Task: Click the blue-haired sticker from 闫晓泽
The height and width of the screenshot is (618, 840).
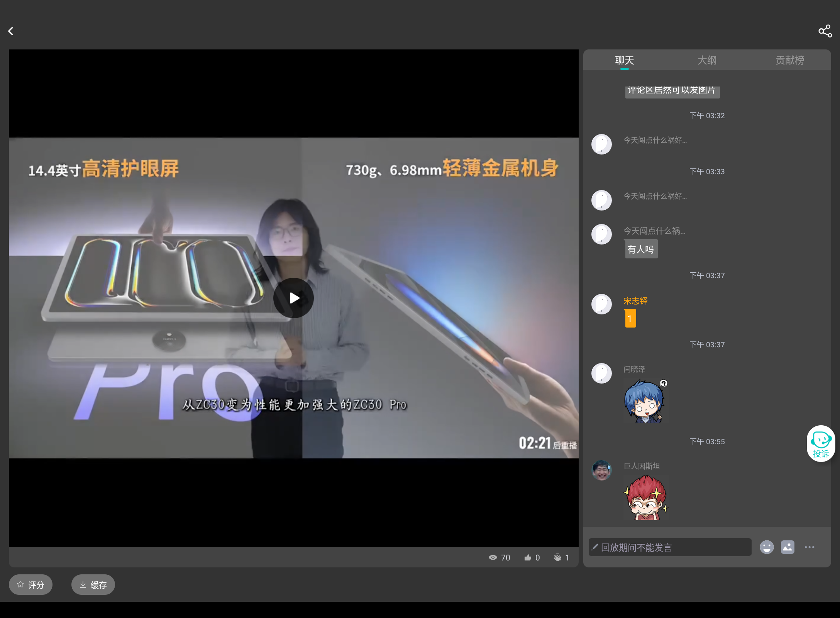Action: (646, 401)
